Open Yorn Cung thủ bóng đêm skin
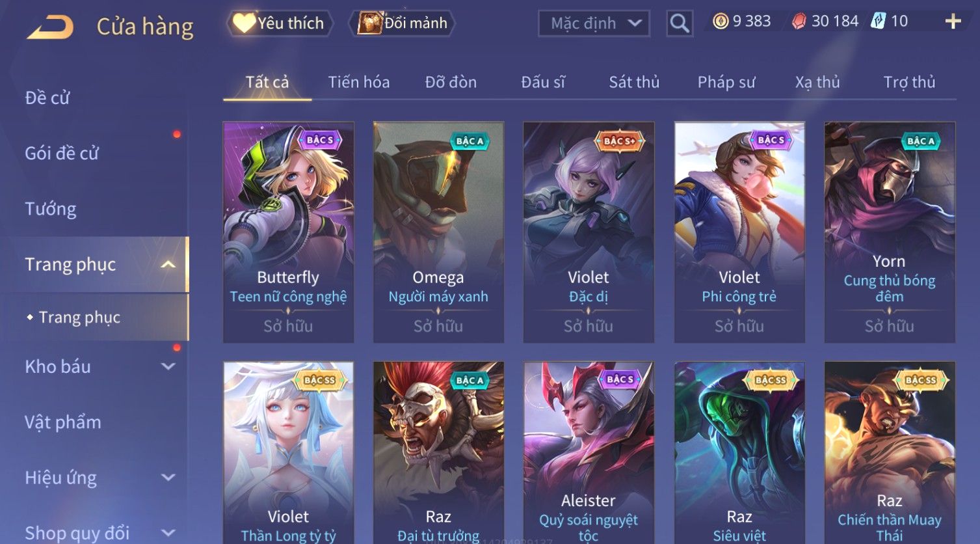 [x=890, y=232]
